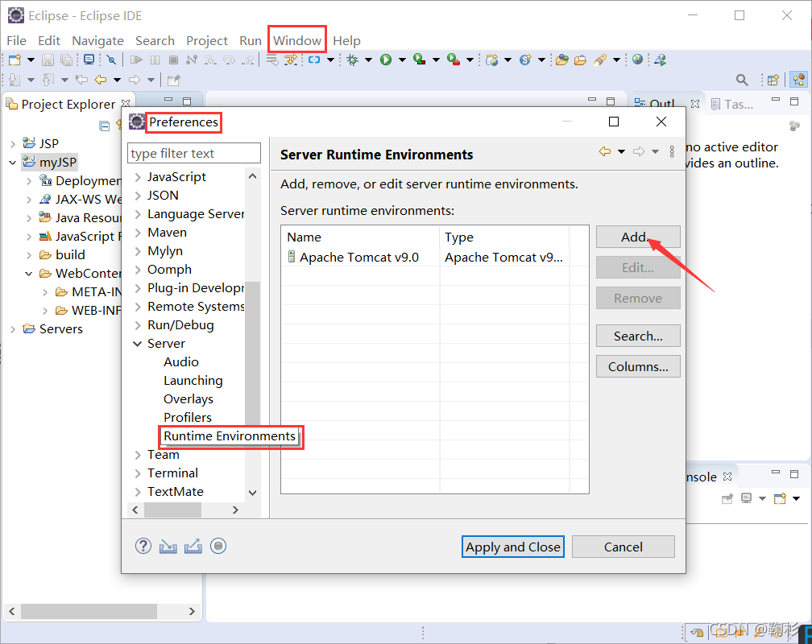The width and height of the screenshot is (812, 644).
Task: Click the Search... button
Action: 638,336
